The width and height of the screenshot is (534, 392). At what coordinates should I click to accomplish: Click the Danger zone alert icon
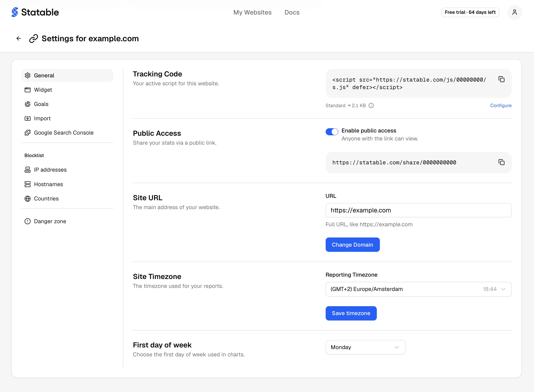[x=27, y=221]
